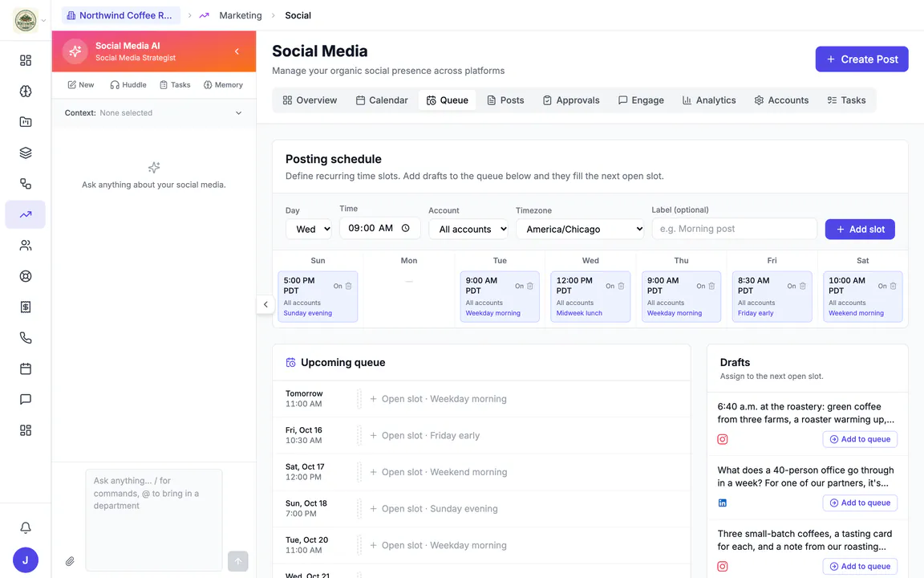This screenshot has height=578, width=924.
Task: Click the paperclip attach icon in chat
Action: coord(70,561)
